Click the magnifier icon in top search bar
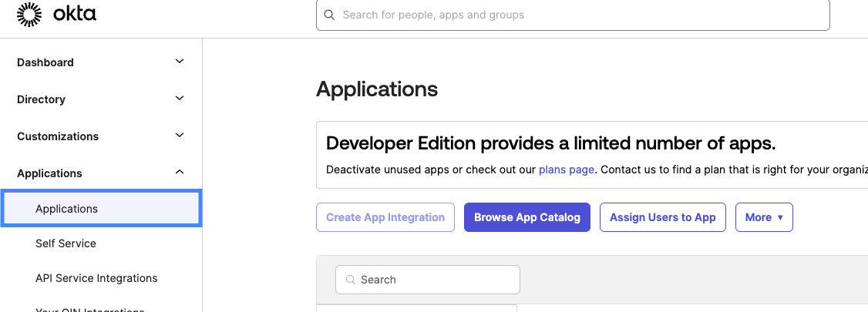 pos(329,15)
